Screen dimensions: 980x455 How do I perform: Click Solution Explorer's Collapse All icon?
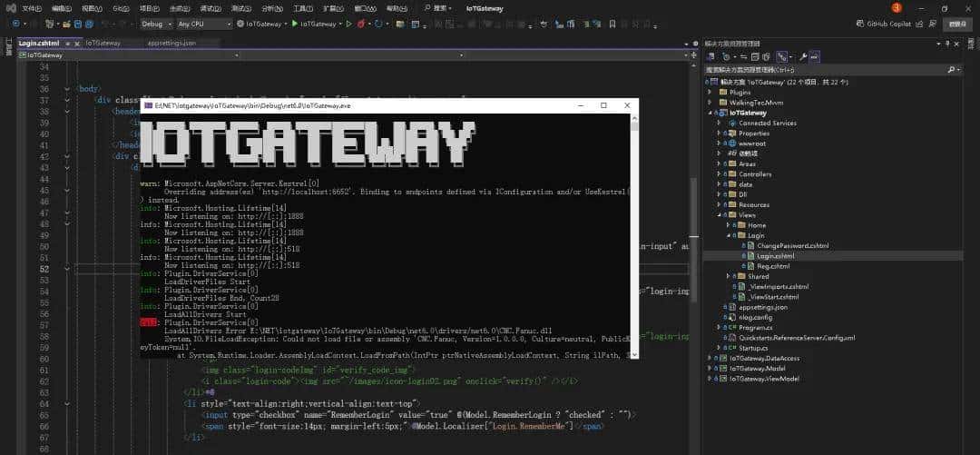(755, 56)
